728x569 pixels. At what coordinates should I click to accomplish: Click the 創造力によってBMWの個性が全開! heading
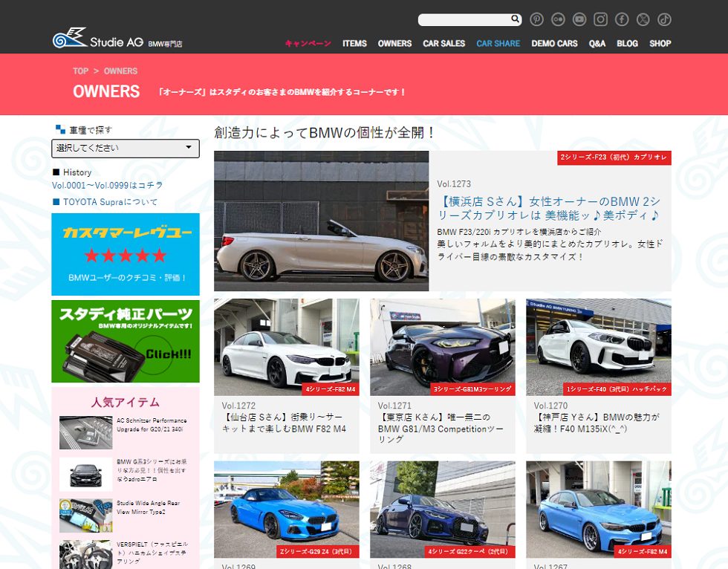click(x=325, y=133)
